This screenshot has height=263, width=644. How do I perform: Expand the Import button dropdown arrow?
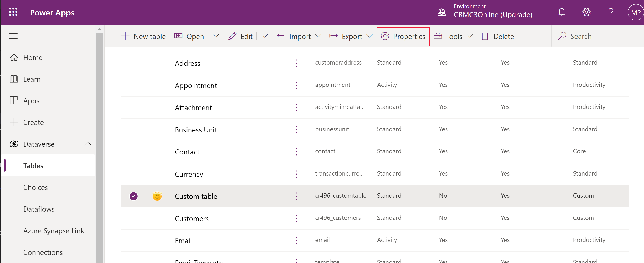pyautogui.click(x=320, y=36)
